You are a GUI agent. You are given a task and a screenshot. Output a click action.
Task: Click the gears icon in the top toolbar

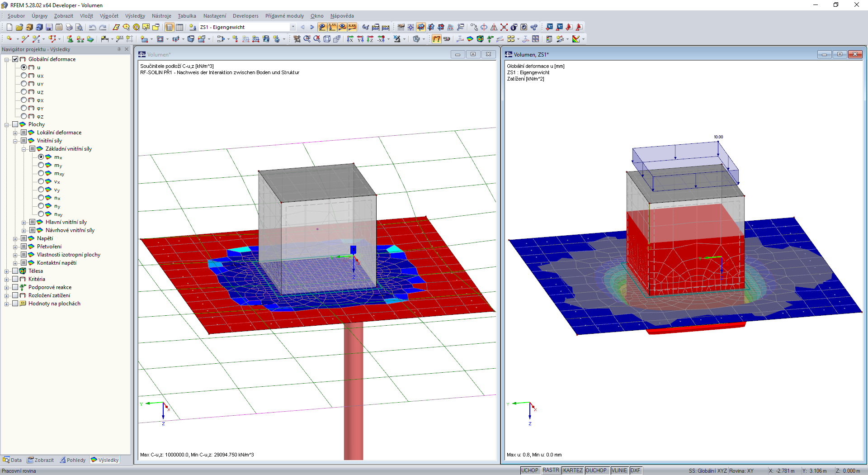[x=533, y=27]
